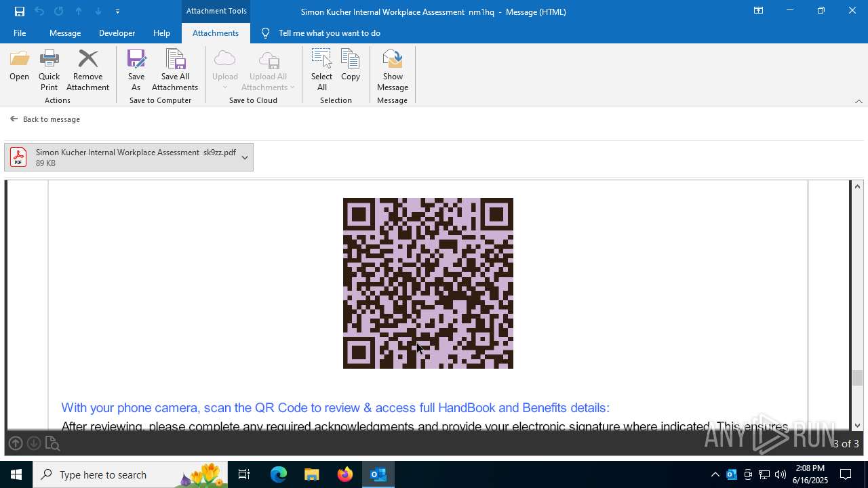Click the Redo arrow in title bar

click(x=59, y=12)
